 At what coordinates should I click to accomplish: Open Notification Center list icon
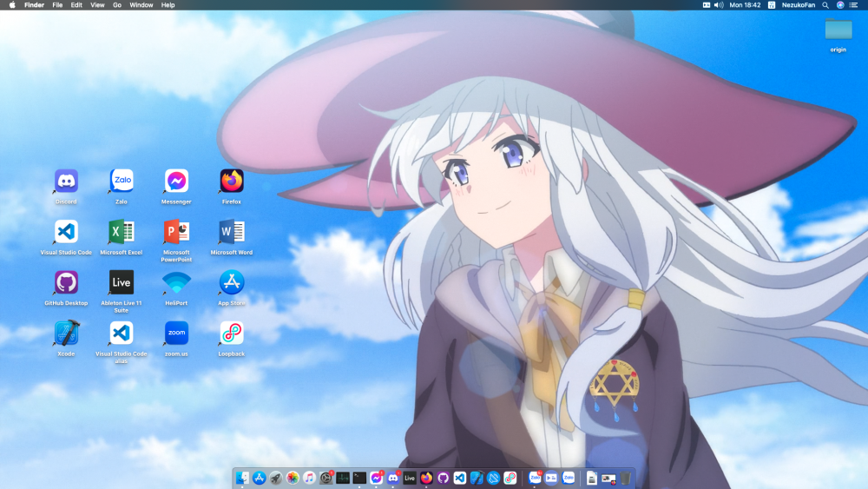[x=853, y=5]
